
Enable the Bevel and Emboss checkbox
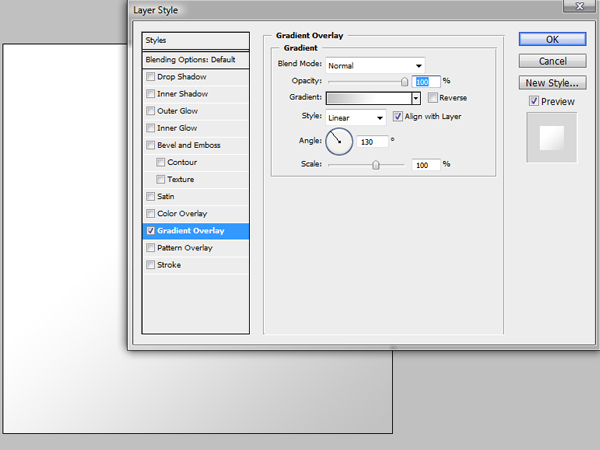[150, 145]
